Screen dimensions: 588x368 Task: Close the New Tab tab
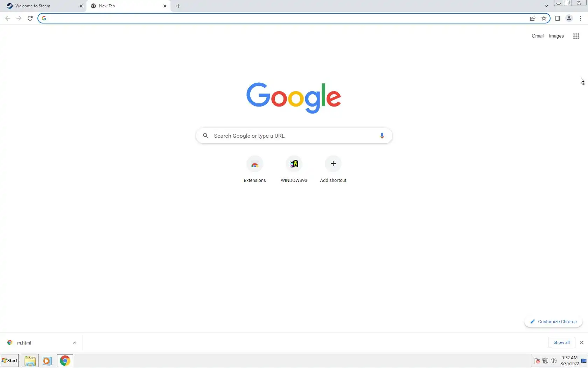click(x=165, y=6)
